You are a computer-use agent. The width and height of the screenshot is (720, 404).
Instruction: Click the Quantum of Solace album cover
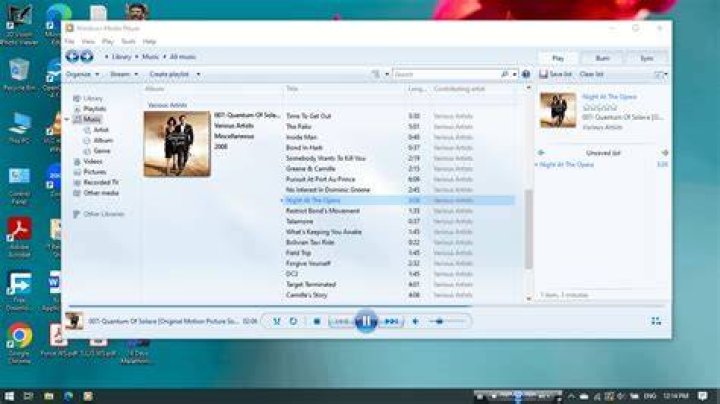pos(177,144)
